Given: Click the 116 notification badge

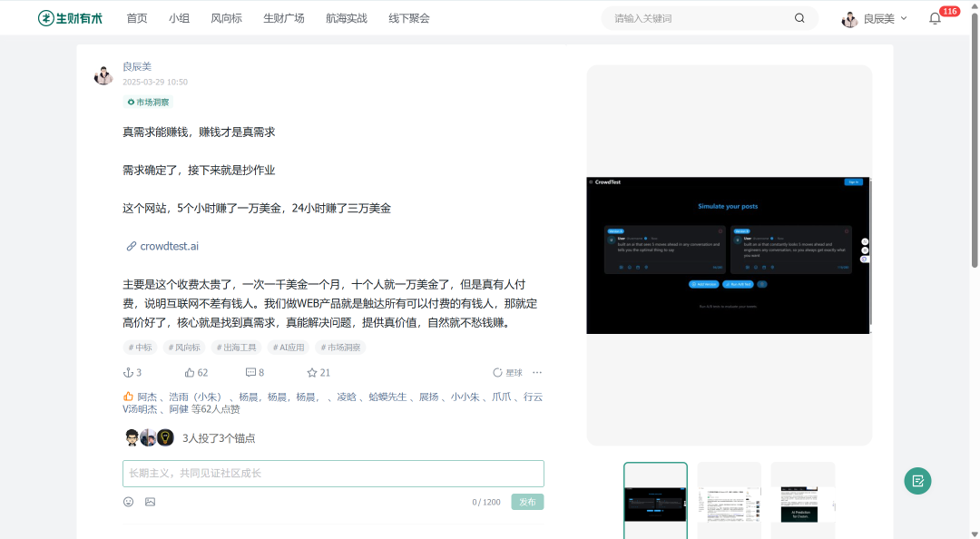Looking at the screenshot, I should click(950, 11).
